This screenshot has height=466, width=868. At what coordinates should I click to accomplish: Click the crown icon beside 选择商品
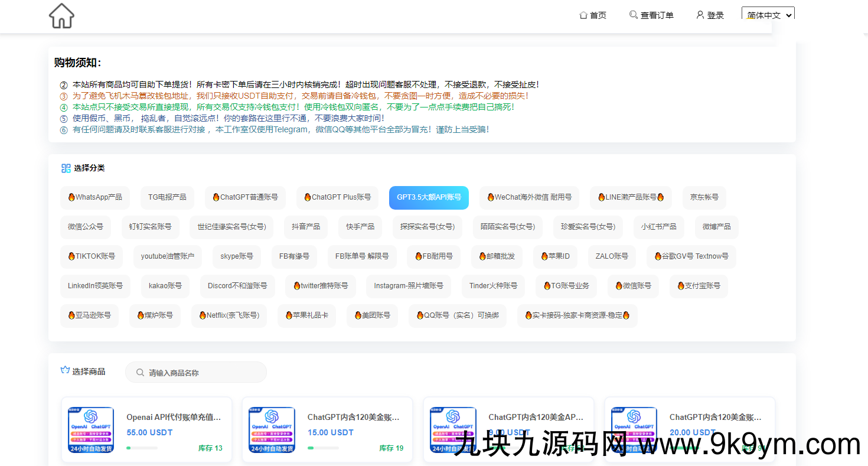(x=66, y=371)
